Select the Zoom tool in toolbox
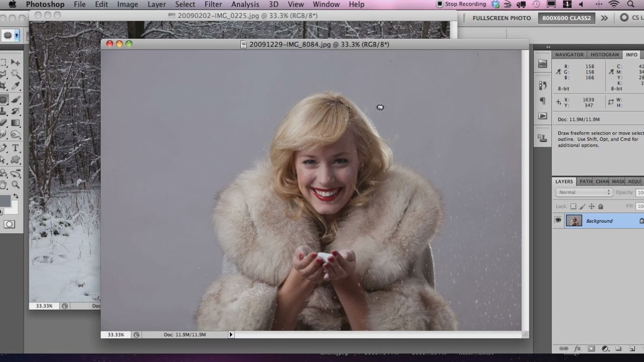 16,185
